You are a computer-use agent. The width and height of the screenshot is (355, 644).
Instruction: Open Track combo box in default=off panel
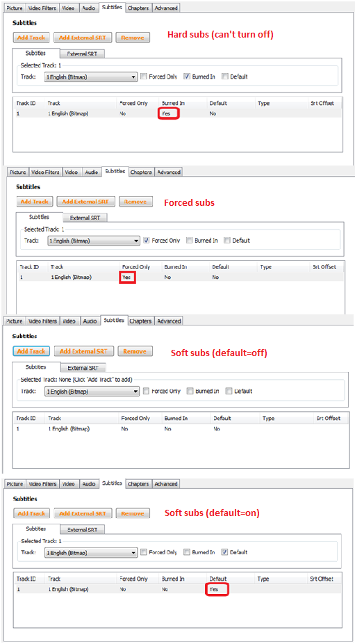coord(92,392)
